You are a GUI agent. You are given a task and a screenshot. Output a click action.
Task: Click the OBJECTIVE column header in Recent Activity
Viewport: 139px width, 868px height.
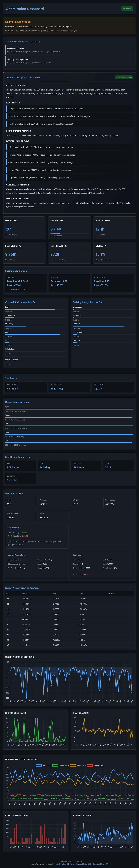[x=26, y=594]
